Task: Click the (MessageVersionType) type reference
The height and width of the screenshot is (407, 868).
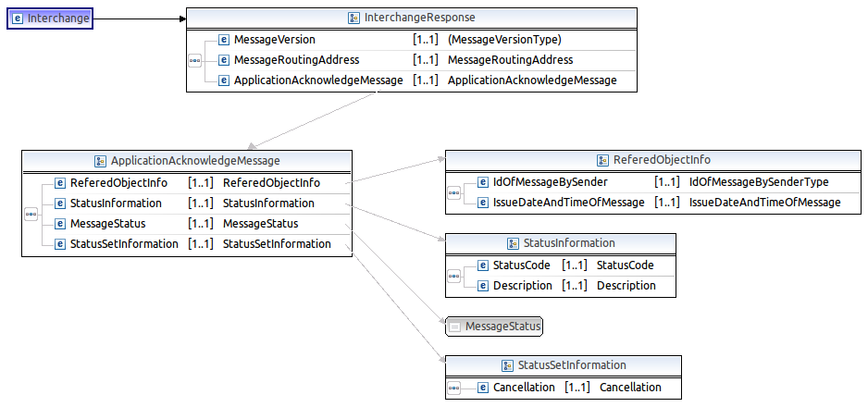Action: (x=504, y=40)
